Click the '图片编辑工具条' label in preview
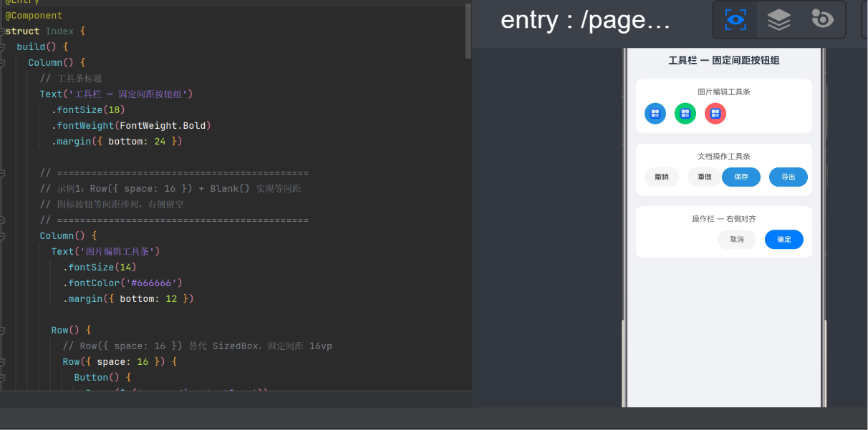This screenshot has width=868, height=430. click(723, 92)
